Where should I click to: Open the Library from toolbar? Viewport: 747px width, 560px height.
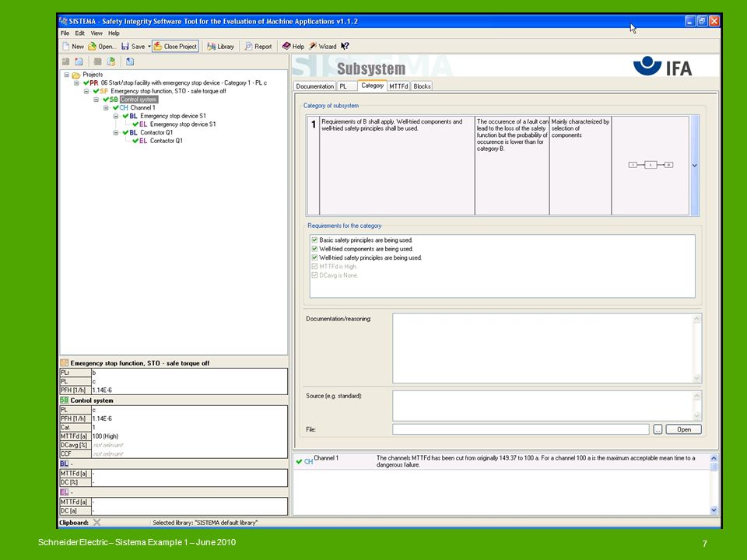220,46
